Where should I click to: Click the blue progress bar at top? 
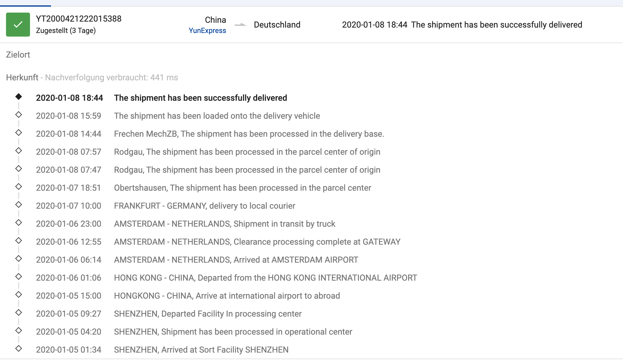coord(26,6)
